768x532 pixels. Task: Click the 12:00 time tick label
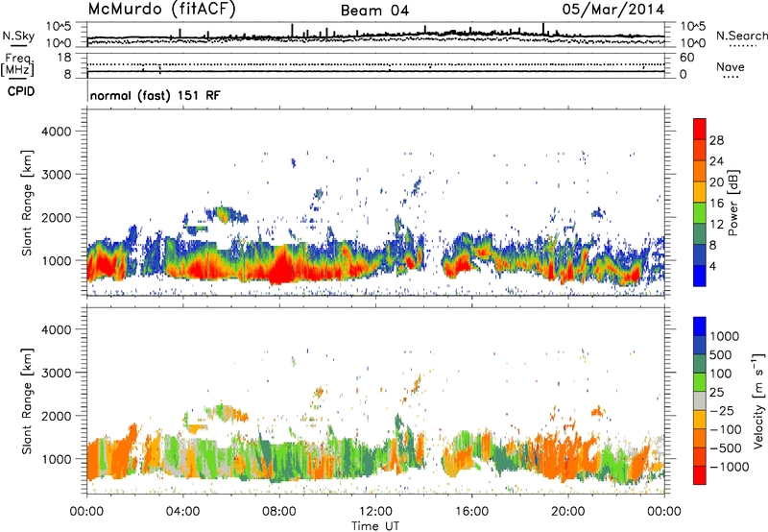[375, 512]
